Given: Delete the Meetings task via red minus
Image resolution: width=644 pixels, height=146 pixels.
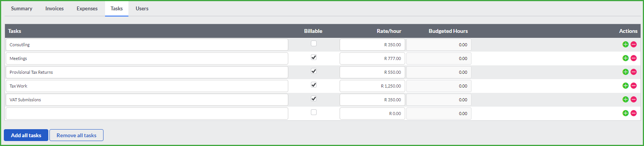Looking at the screenshot, I should 634,58.
